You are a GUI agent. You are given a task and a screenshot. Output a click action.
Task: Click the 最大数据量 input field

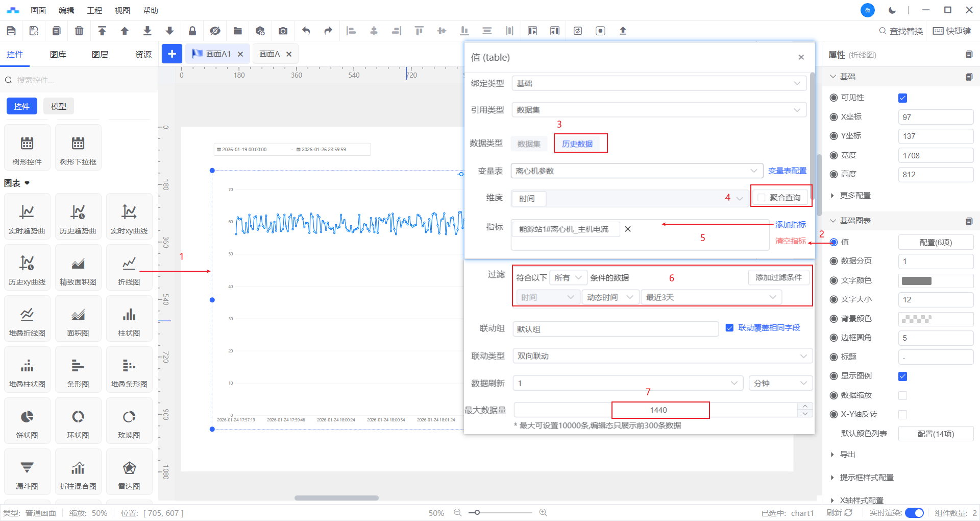click(x=658, y=410)
